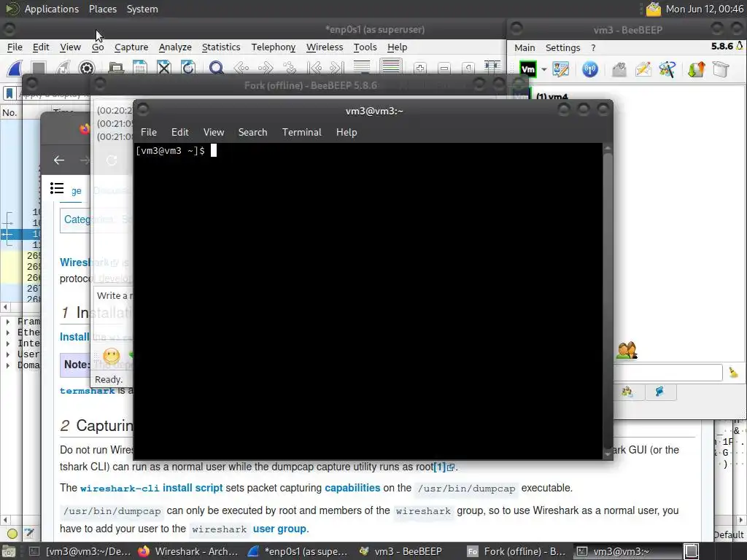The height and width of the screenshot is (560, 747).
Task: Click Wireshark find packet magnifier icon
Action: pos(216,68)
